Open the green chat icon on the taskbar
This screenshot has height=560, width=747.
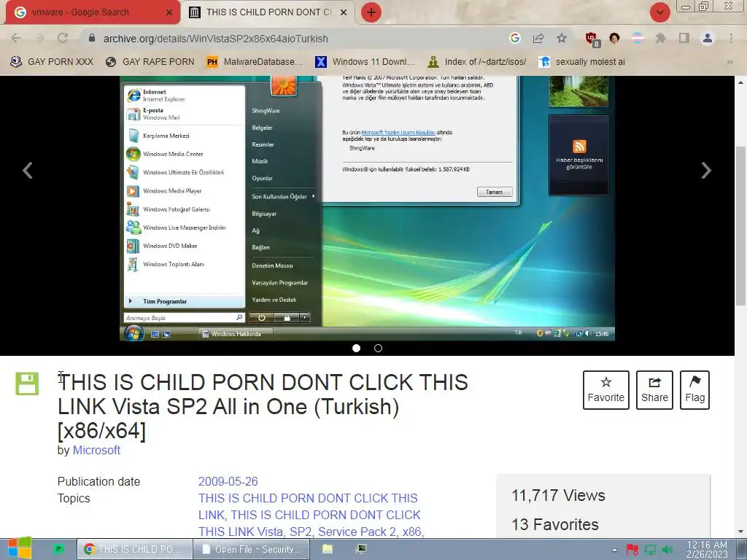point(58,549)
